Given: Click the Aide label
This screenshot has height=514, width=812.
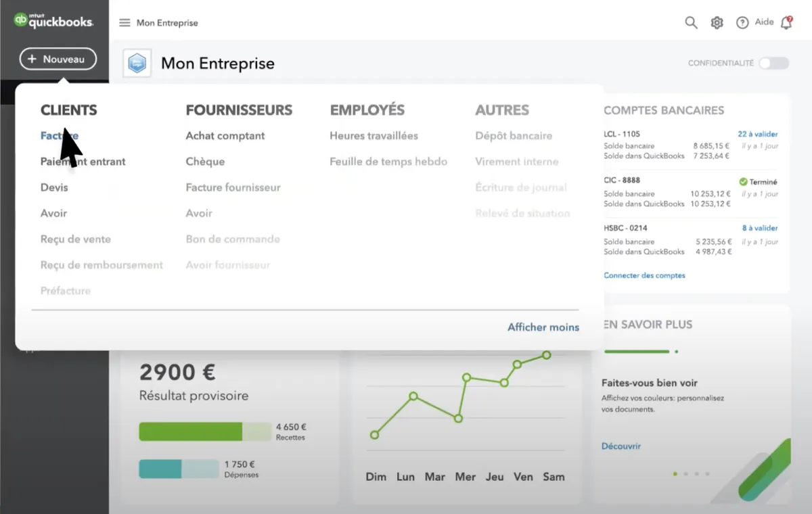Looking at the screenshot, I should 764,22.
